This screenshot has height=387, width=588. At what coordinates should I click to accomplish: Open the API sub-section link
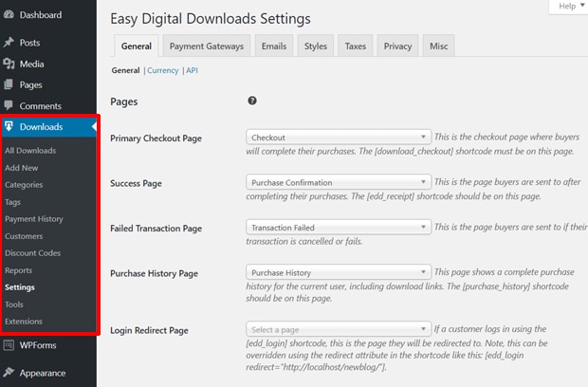point(192,70)
